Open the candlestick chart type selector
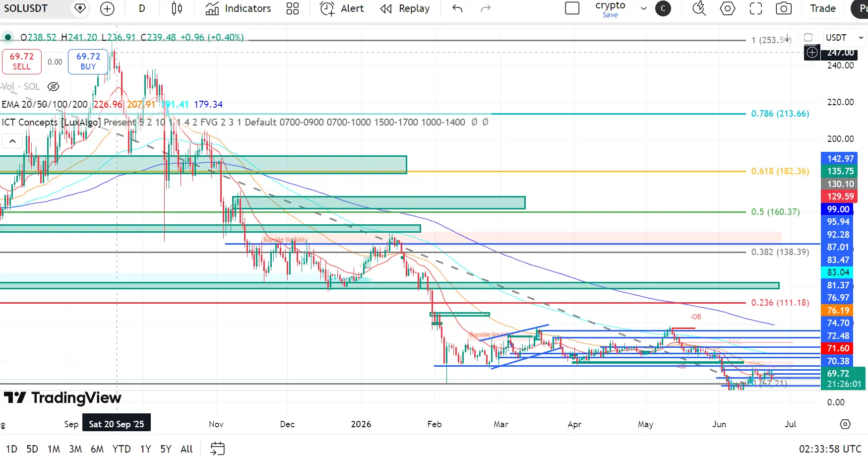The image size is (868, 461). coord(177,8)
